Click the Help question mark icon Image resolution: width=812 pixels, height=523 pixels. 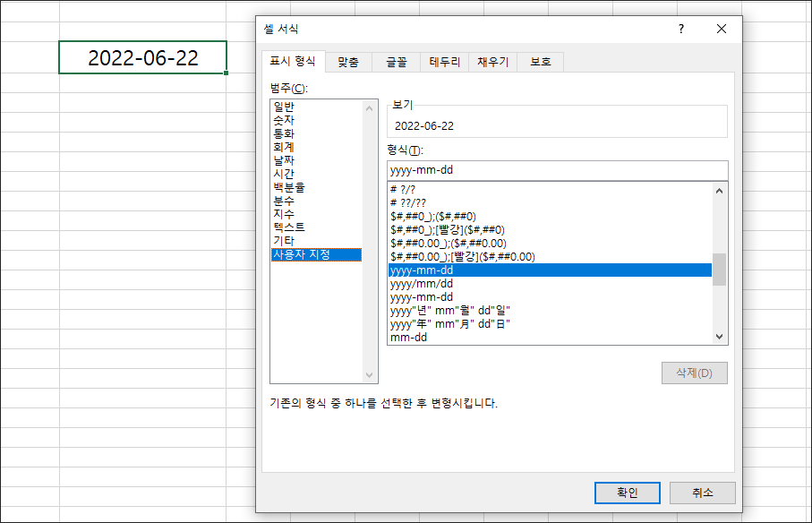pos(680,29)
